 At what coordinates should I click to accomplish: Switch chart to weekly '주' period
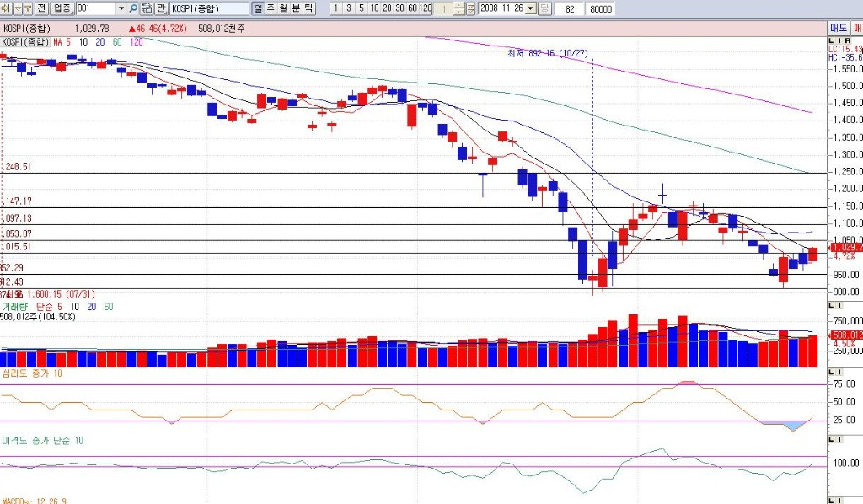tap(271, 8)
